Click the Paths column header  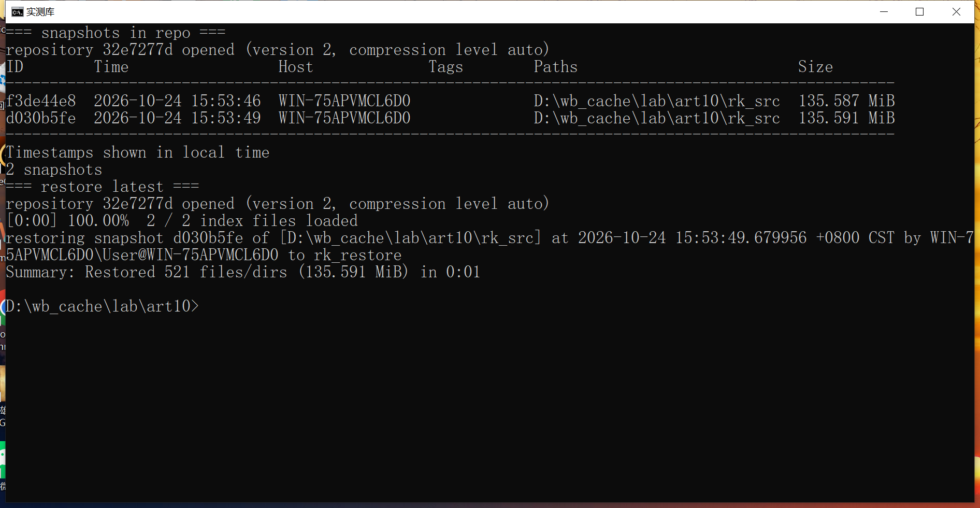555,67
